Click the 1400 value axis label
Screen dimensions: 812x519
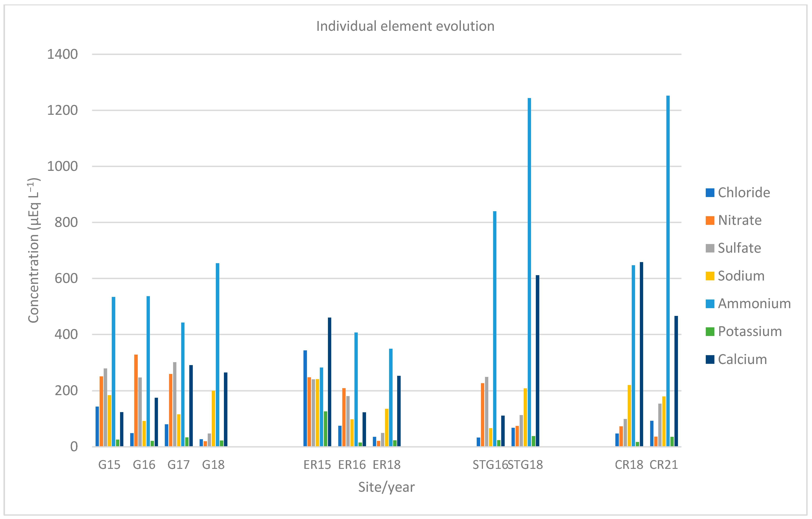62,54
